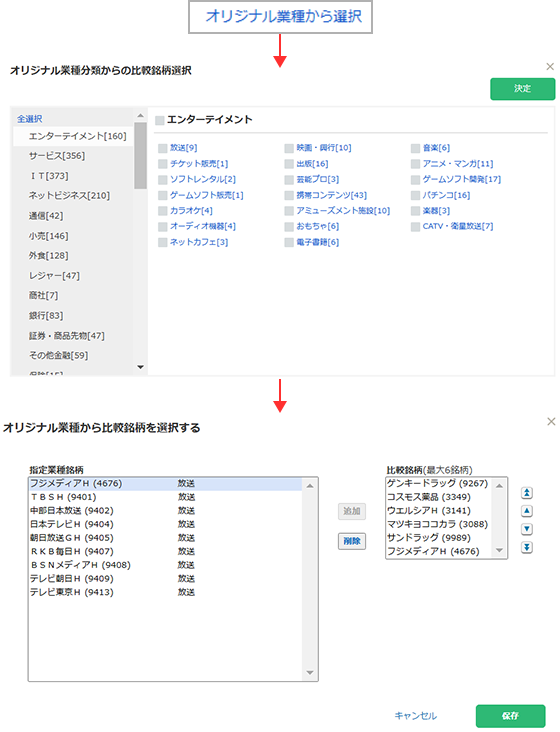Select ゲンキードラッグ (9267) in 比較銘柄 list

coord(440,484)
